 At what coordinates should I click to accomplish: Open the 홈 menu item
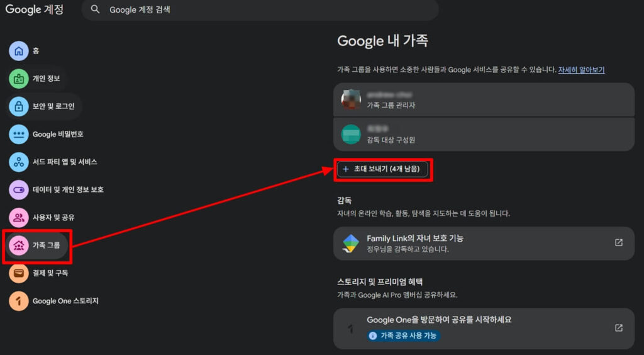(x=25, y=51)
